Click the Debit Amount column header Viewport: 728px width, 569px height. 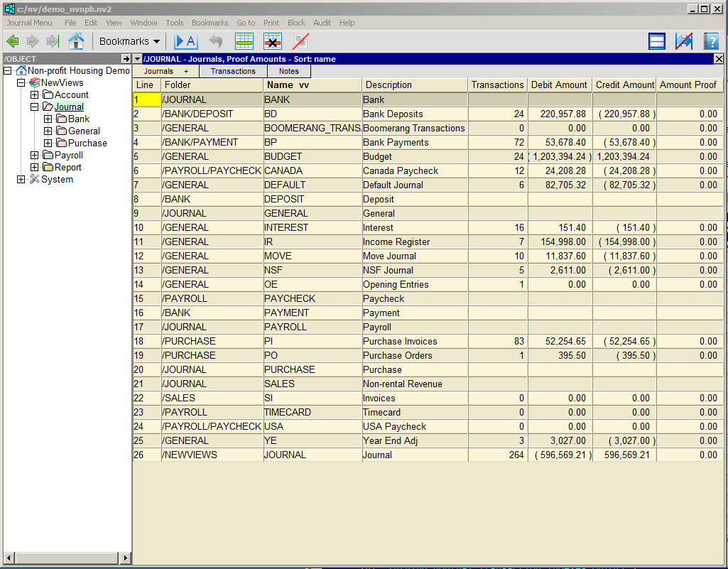pyautogui.click(x=559, y=85)
